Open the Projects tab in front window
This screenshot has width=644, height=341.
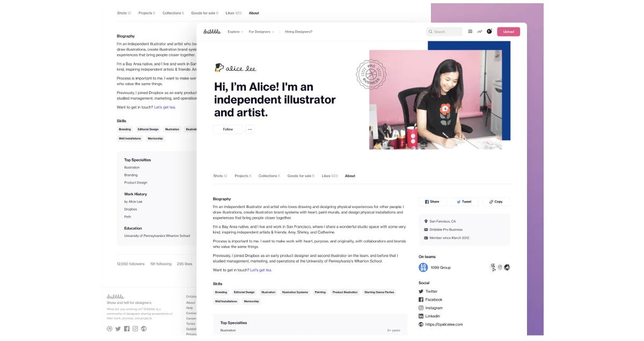tap(243, 176)
